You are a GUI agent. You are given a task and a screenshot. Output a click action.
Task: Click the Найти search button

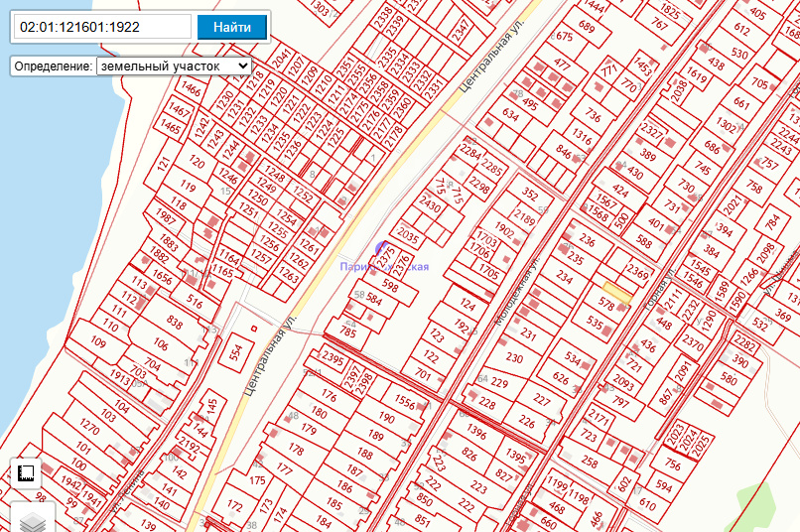pyautogui.click(x=231, y=27)
